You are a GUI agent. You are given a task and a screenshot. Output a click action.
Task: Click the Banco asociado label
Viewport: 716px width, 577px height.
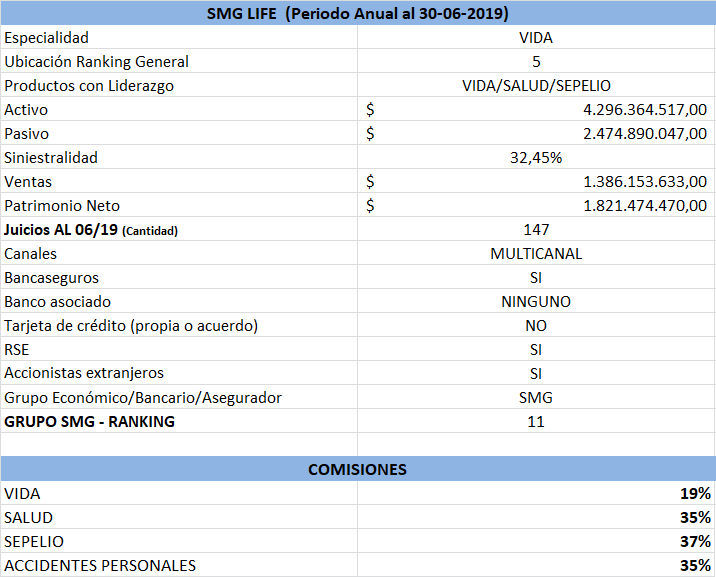pos(179,301)
